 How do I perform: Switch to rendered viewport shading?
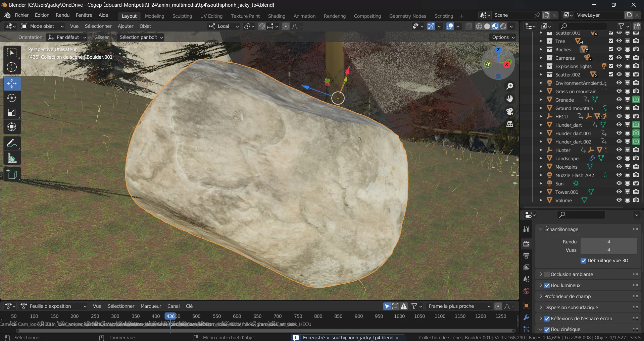[x=503, y=26]
